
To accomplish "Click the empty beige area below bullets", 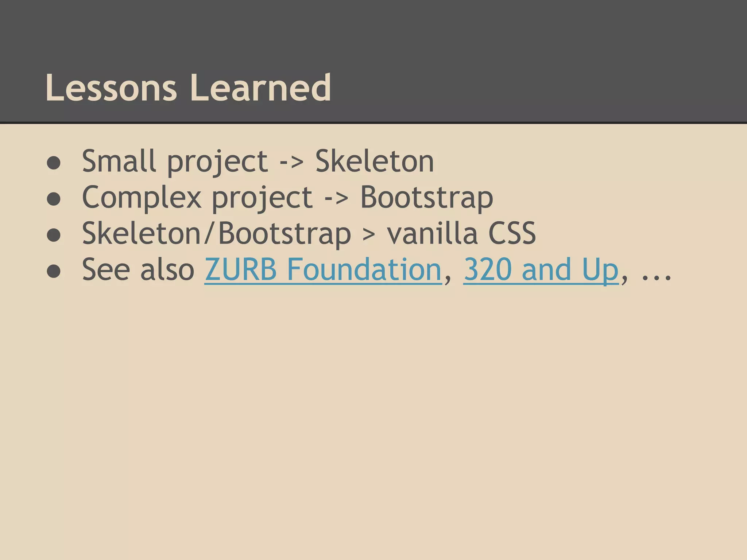I will (x=373, y=419).
